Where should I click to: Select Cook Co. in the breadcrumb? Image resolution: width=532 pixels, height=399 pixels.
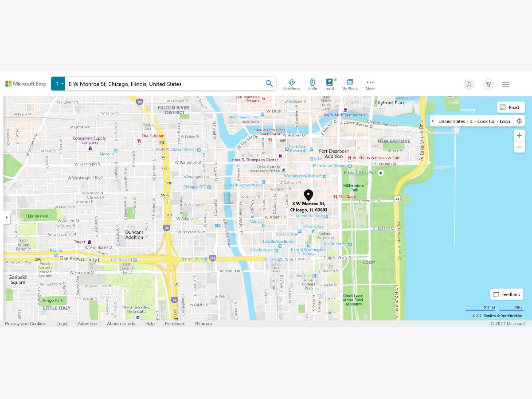[x=486, y=121]
